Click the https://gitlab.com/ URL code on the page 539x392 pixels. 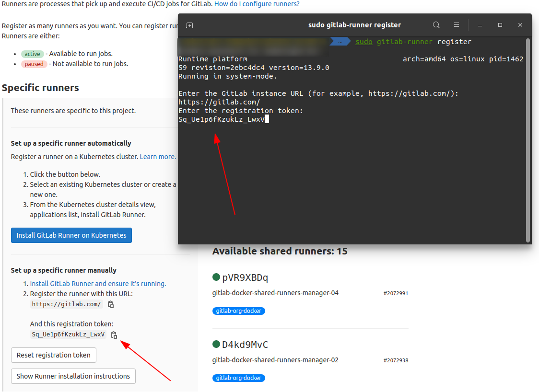(66, 304)
